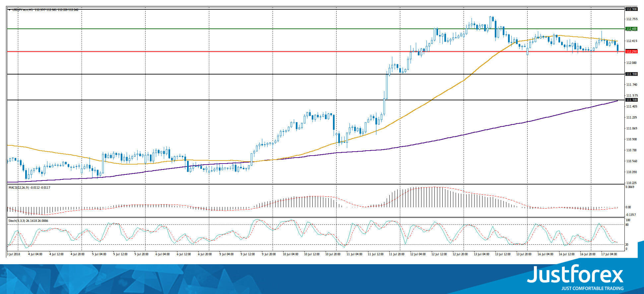644x294 pixels.
Task: Click the 110.390 price axis value
Action: click(631, 172)
